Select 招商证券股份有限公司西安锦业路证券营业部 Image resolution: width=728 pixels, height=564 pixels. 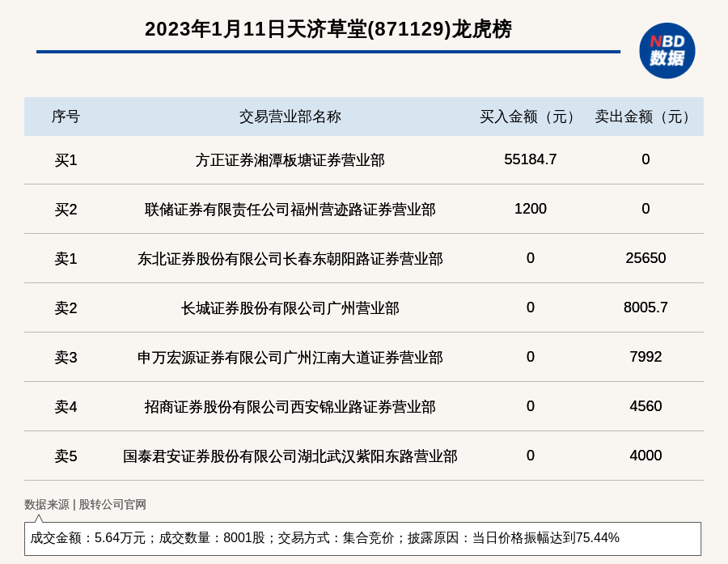point(290,407)
